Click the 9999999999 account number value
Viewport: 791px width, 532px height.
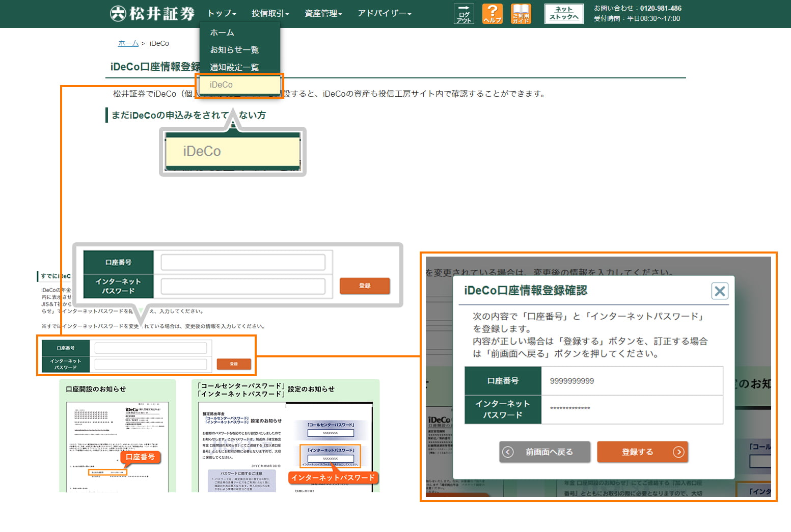click(571, 381)
